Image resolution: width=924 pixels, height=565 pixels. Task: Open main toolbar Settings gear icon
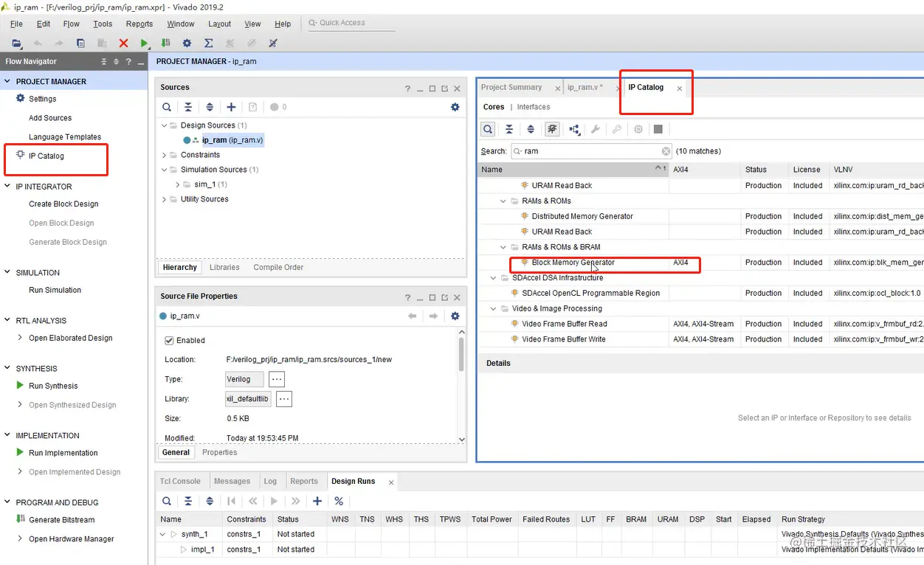tap(187, 44)
